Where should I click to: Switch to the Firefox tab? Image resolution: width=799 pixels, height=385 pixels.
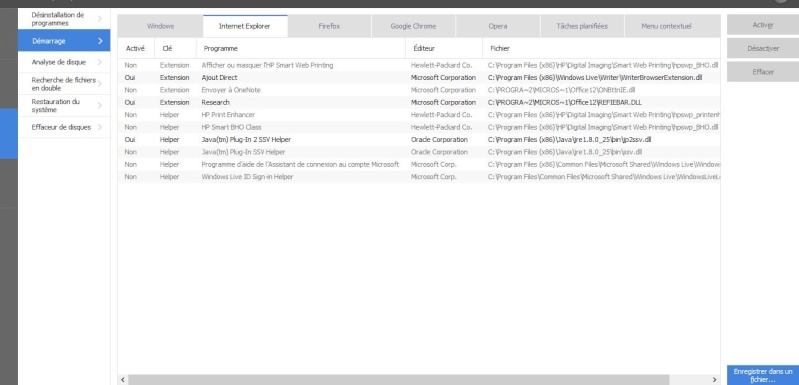[x=329, y=26]
